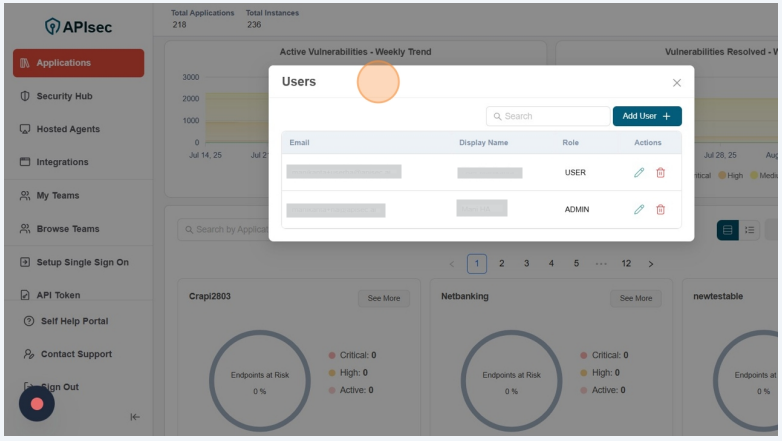Go to page 1
The width and height of the screenshot is (782, 441).
coord(477,264)
